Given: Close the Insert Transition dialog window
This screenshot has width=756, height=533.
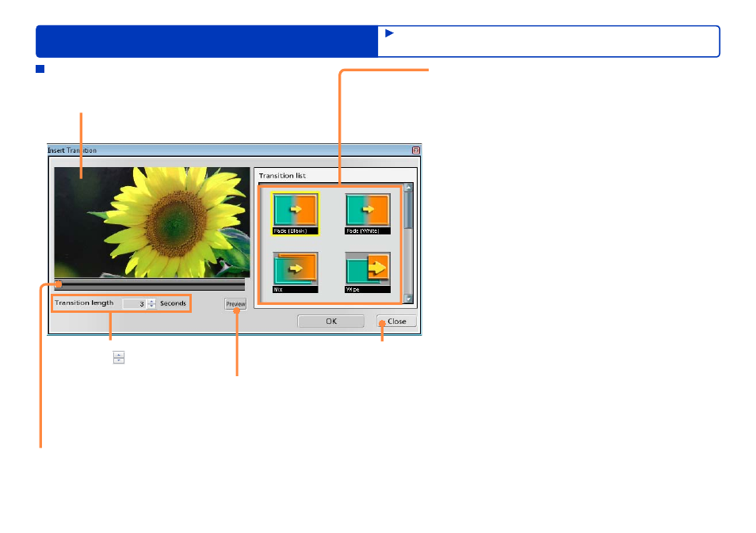Looking at the screenshot, I should (x=415, y=150).
